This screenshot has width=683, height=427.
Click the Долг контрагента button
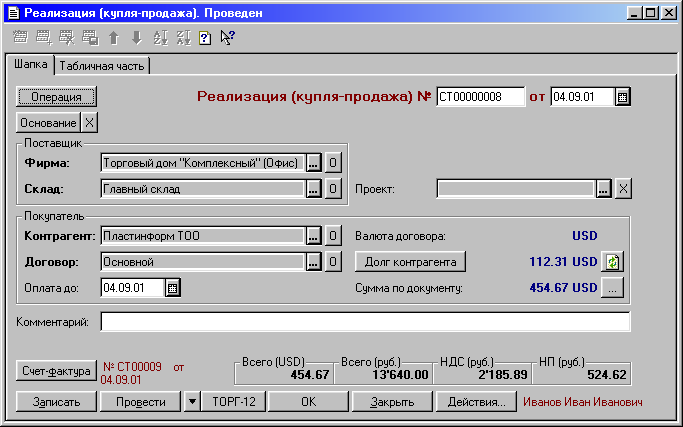coord(410,262)
